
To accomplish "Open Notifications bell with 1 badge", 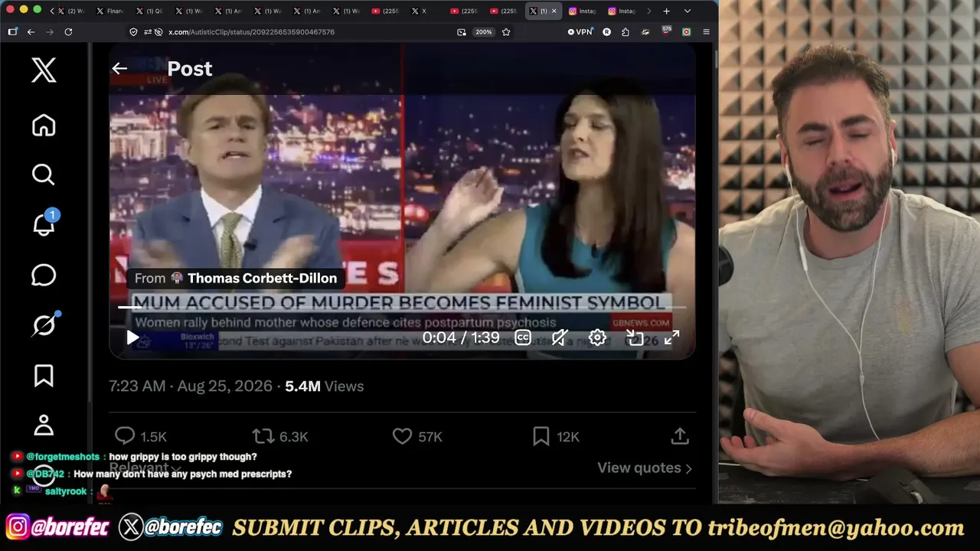I will (x=44, y=223).
